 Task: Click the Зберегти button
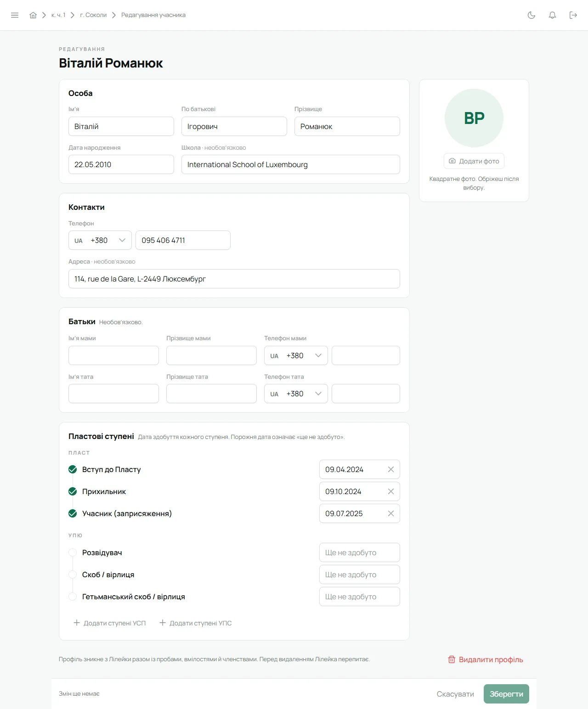click(506, 694)
